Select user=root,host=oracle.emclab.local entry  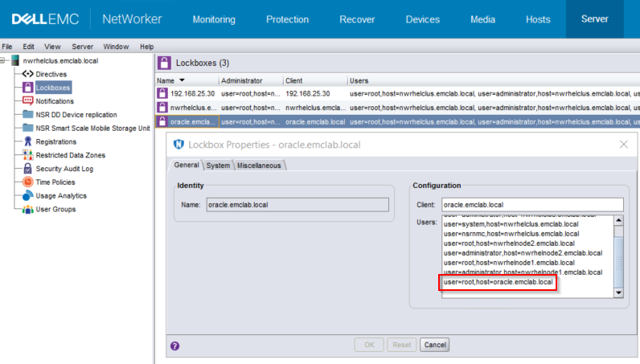pos(498,282)
